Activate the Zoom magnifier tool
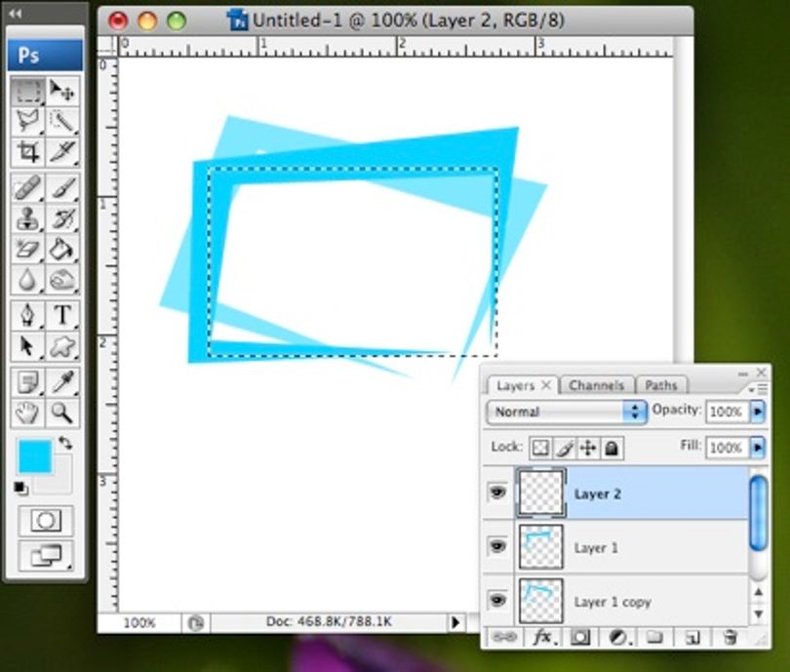 [x=62, y=414]
